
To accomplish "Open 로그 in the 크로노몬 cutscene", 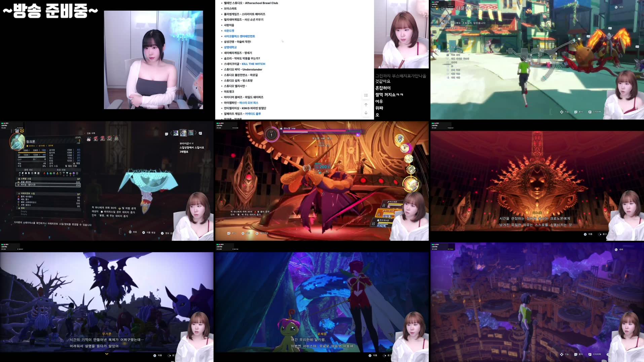I will point(603,234).
